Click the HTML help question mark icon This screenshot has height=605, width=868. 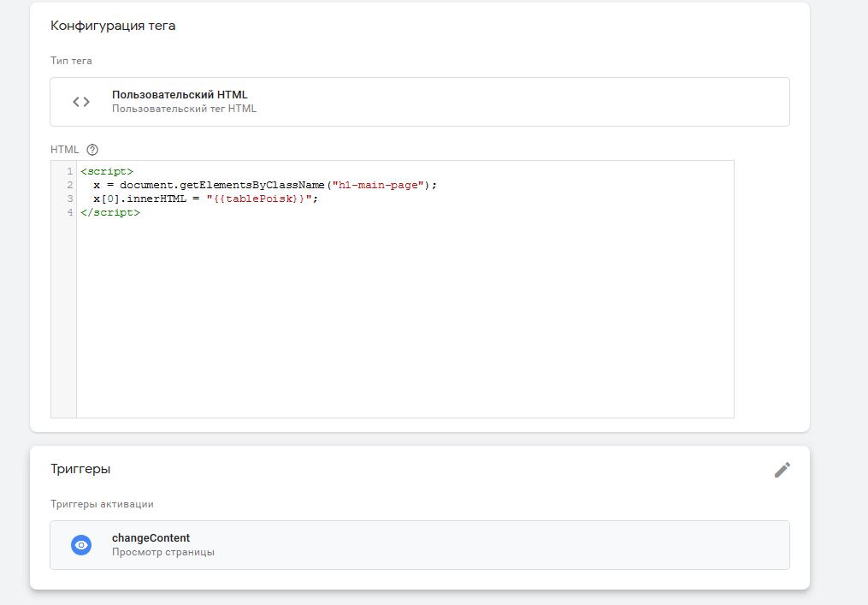coord(92,150)
